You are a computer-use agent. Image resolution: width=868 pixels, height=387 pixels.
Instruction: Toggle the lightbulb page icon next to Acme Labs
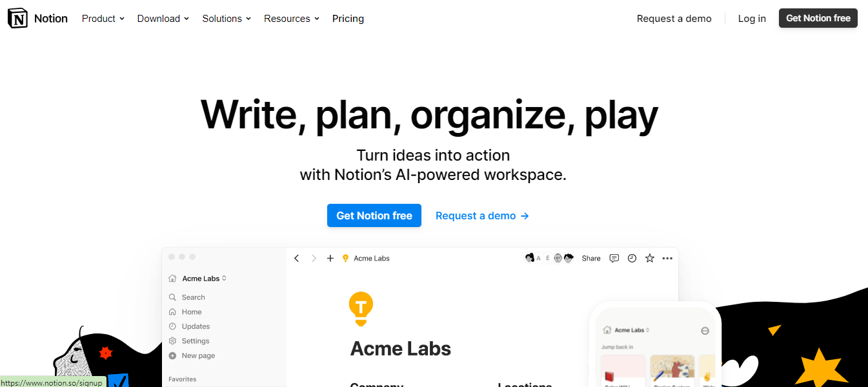pyautogui.click(x=345, y=258)
